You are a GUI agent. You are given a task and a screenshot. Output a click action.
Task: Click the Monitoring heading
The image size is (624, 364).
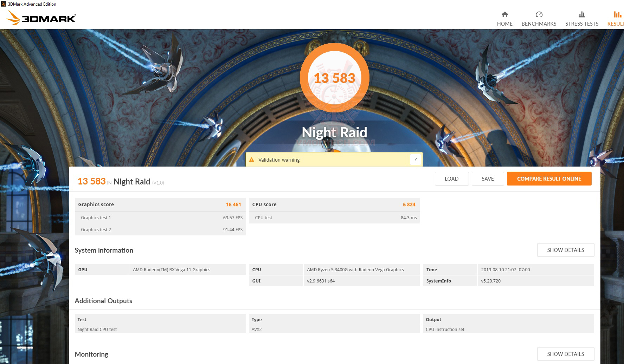[91, 354]
